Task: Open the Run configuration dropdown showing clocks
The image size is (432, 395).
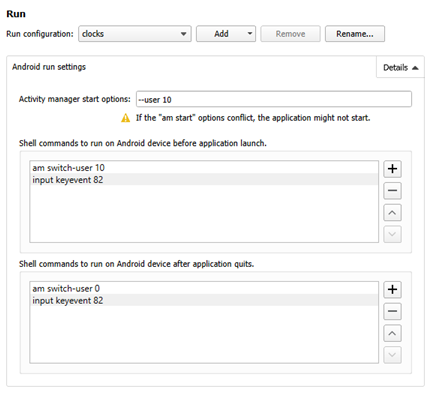Action: pos(135,34)
